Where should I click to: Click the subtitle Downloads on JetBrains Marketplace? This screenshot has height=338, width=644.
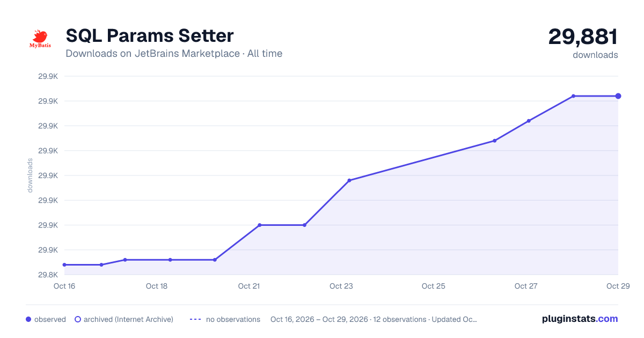[x=174, y=54]
